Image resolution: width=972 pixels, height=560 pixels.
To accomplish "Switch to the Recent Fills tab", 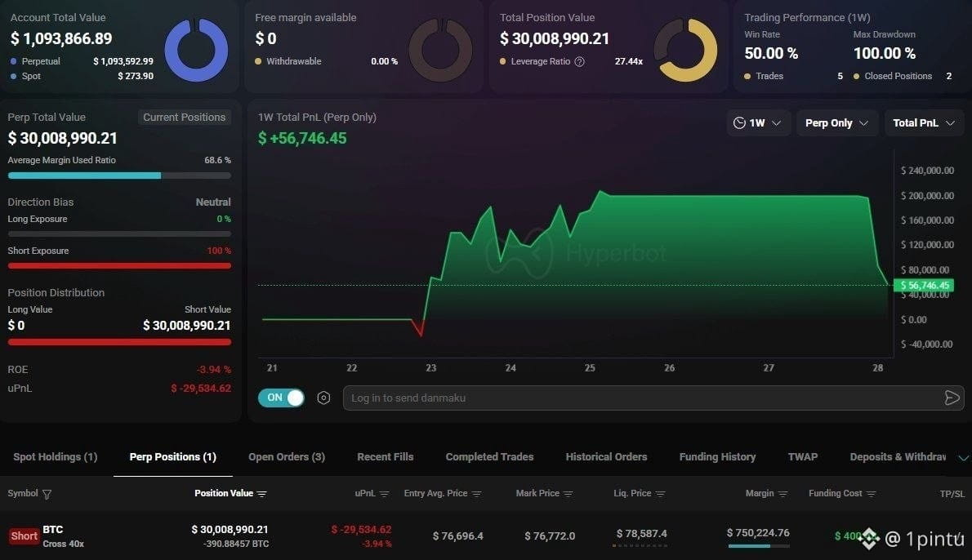I will [385, 456].
